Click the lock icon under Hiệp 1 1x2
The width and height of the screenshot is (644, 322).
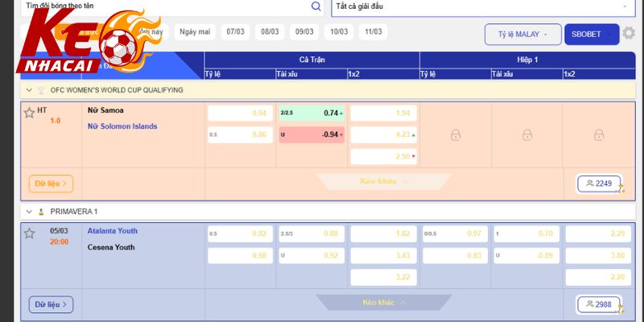[x=598, y=135]
